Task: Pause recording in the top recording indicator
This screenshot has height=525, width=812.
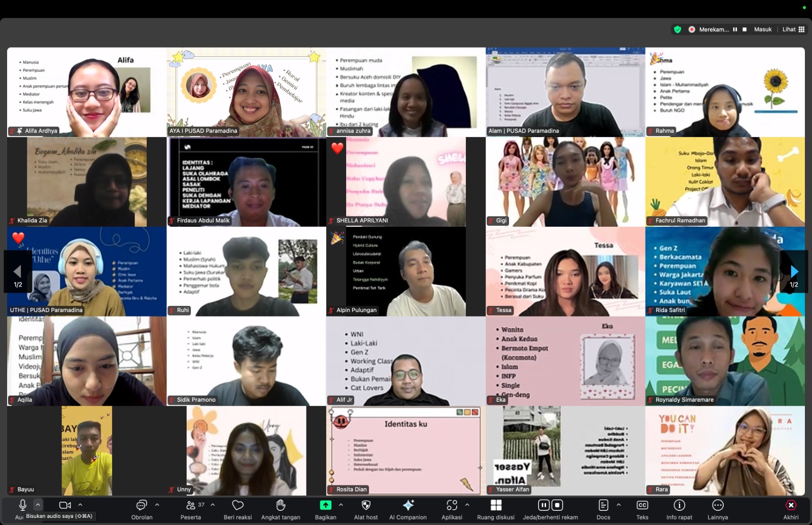Action: tap(735, 29)
